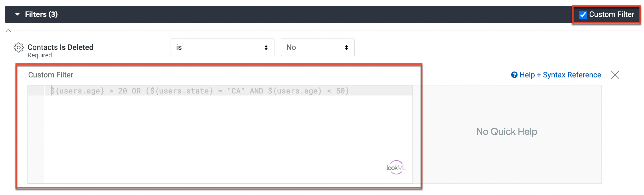Click the blue question mark help icon
Image resolution: width=644 pixels, height=195 pixels.
pyautogui.click(x=514, y=75)
